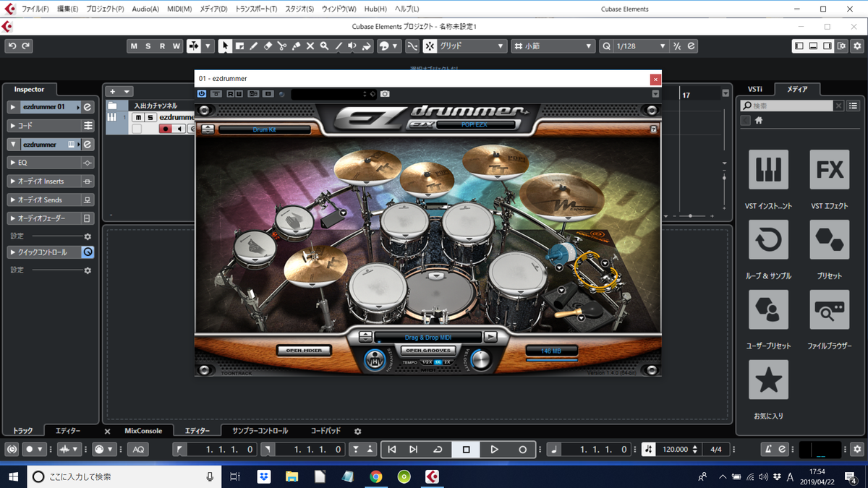Viewport: 868px width, 488px height.
Task: Click the Redo arrow in toolbar
Action: [26, 46]
